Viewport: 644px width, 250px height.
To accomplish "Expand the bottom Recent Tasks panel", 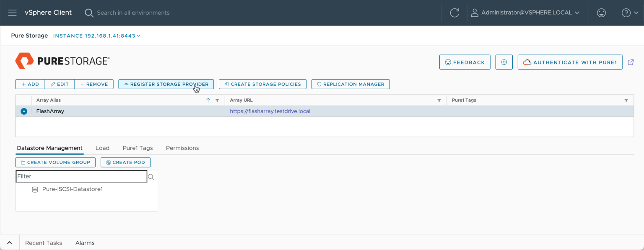I will (x=10, y=243).
